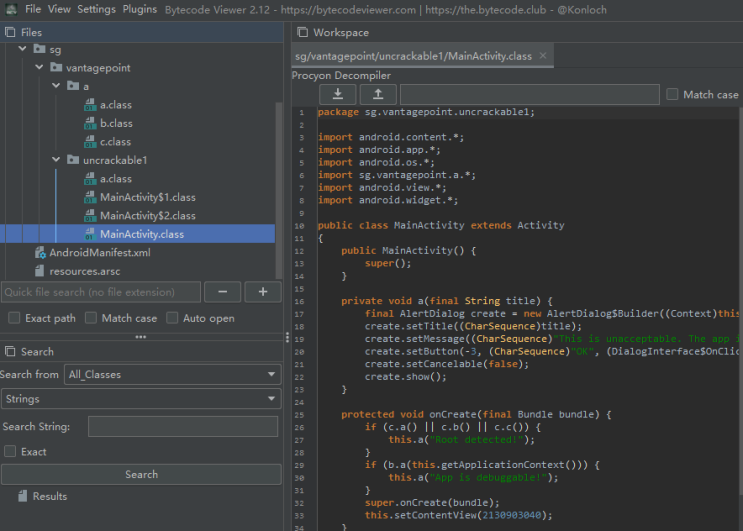Click code line 'package sg.vantagepoint.uncrackable1;'
The image size is (743, 531).
[426, 112]
